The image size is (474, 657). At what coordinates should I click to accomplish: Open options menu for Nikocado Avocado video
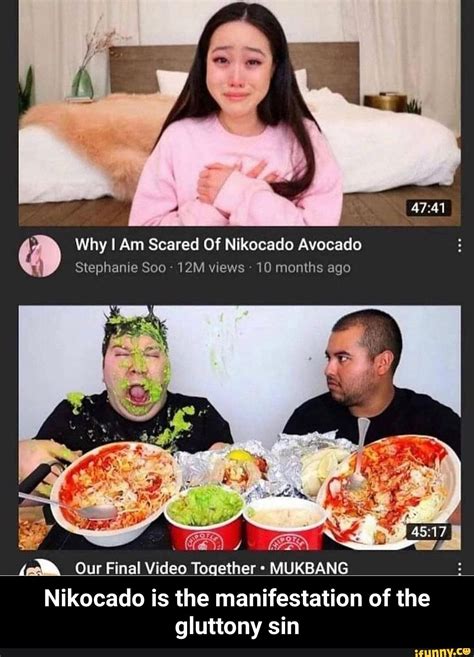(459, 246)
